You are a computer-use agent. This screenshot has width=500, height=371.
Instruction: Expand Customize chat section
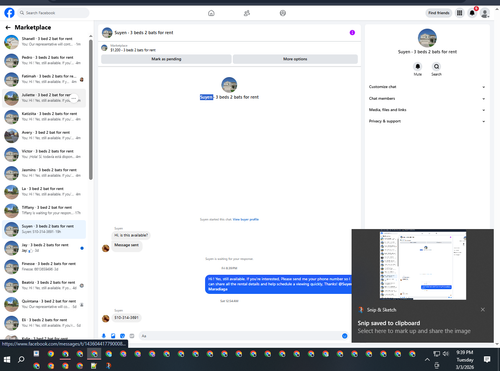pos(427,87)
